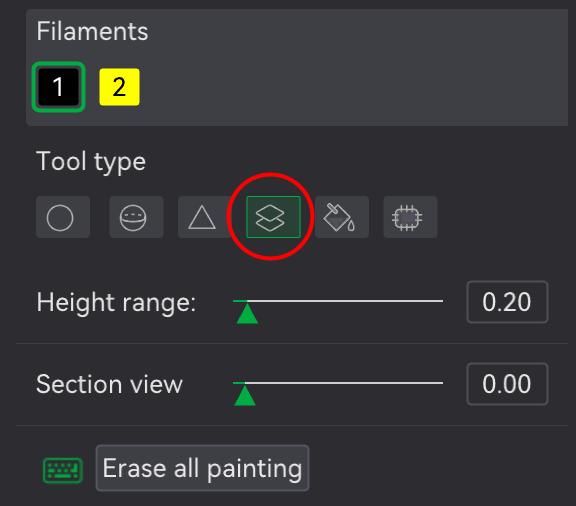
Task: Select the Fill bucket tool
Action: 342,217
